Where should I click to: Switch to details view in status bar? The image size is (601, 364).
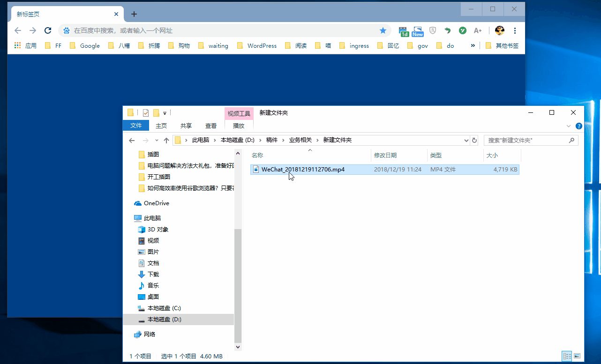coord(567,356)
